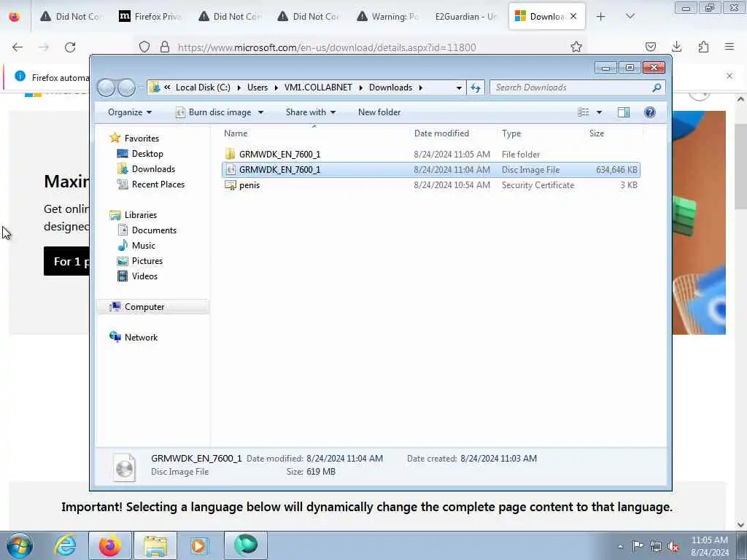This screenshot has height=560, width=747.
Task: Open Videos library
Action: point(144,276)
